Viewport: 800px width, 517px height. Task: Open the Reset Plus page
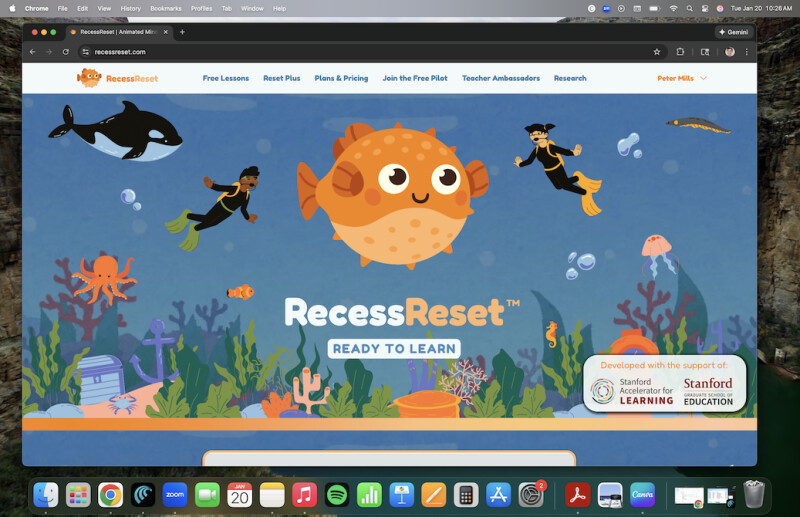[x=282, y=78]
